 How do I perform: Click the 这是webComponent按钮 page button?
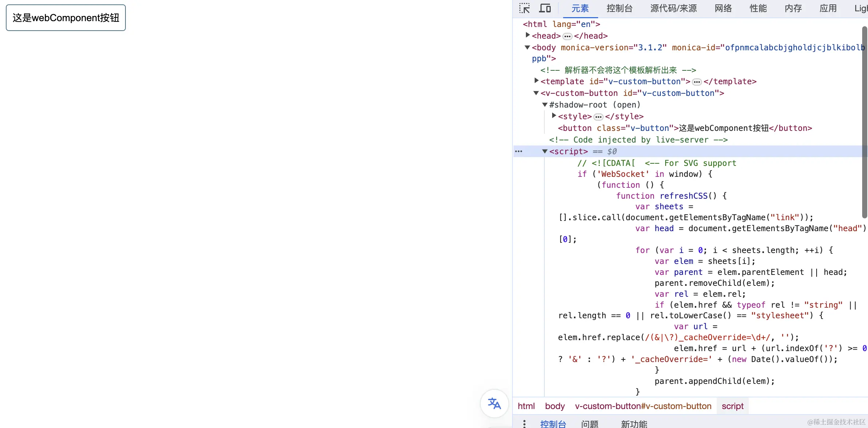click(66, 18)
